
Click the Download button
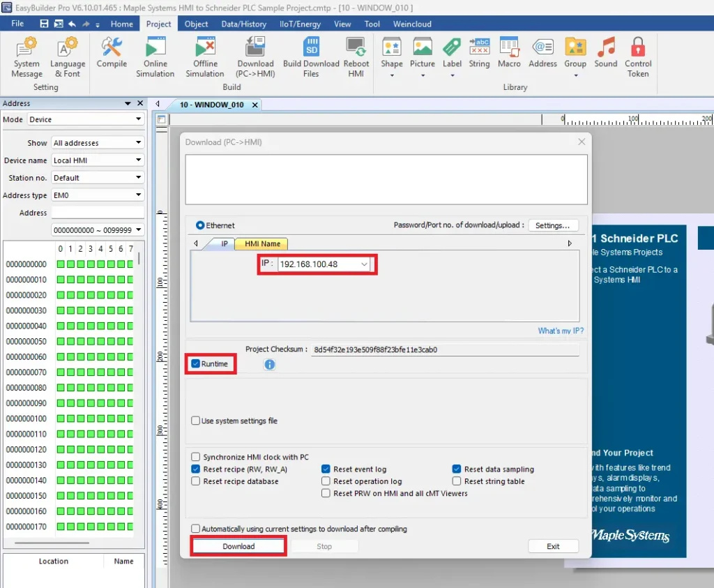[x=238, y=546]
